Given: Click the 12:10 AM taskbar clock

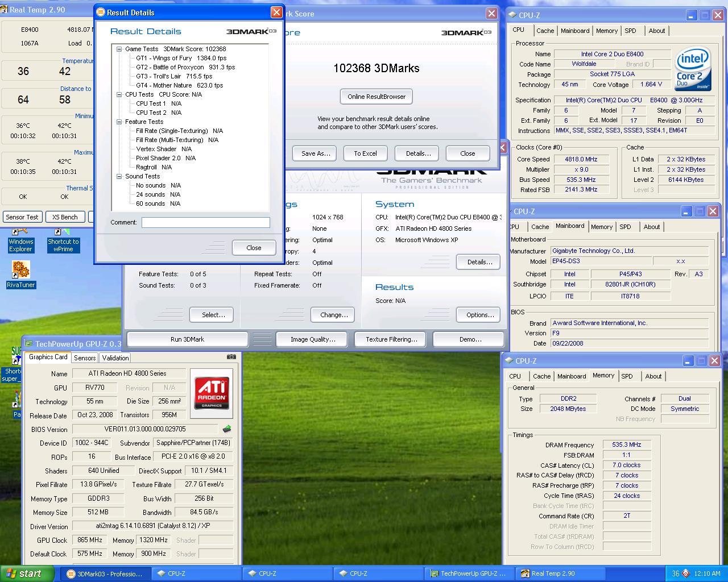Looking at the screenshot, I should pos(707,573).
